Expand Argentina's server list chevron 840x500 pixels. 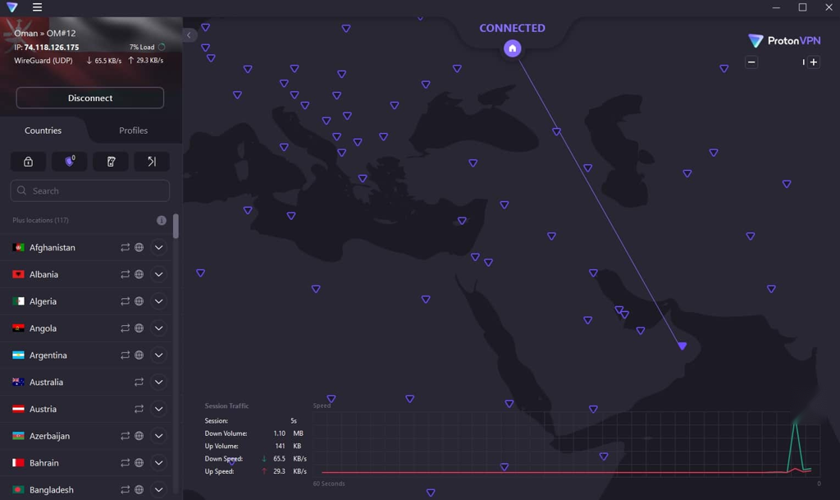159,356
